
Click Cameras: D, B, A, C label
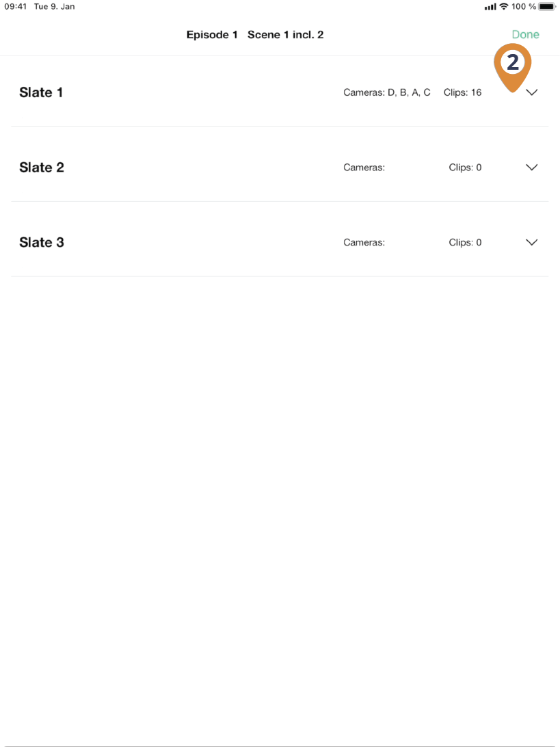(x=387, y=92)
